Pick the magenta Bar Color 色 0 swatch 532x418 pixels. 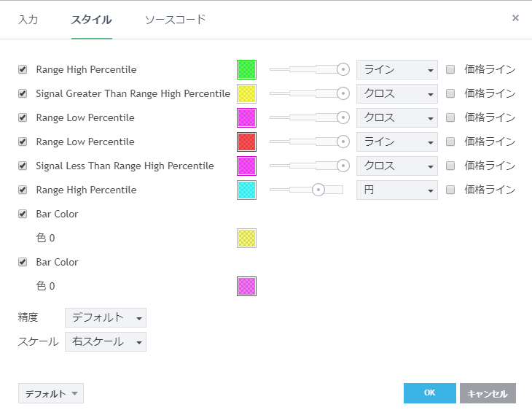[x=246, y=287]
